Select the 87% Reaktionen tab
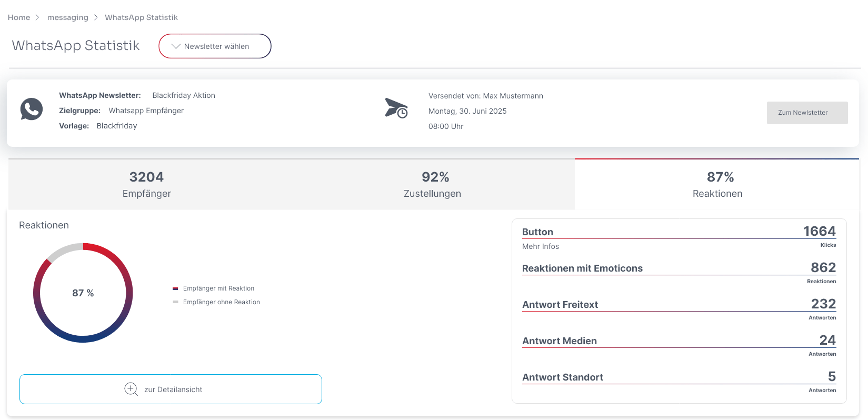868x420 pixels. 717,184
